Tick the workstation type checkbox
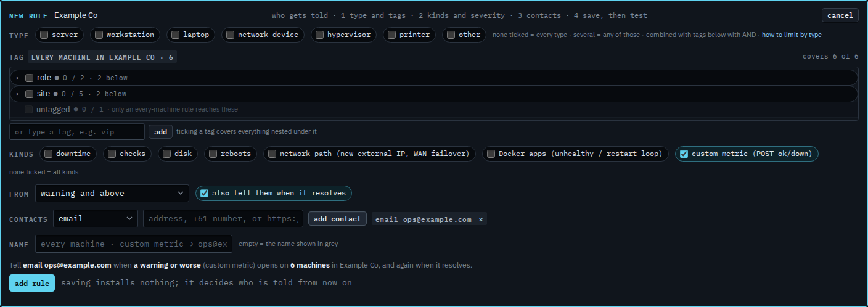Screen dimensions: 868x307 99,35
